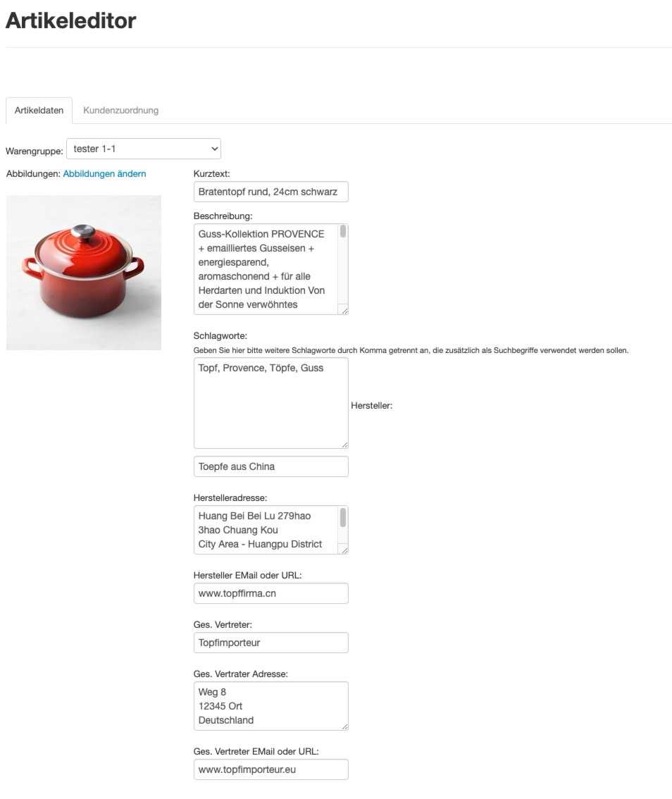Click the Beschreibung scrollbar thumb
The height and width of the screenshot is (799, 672).
click(x=343, y=231)
